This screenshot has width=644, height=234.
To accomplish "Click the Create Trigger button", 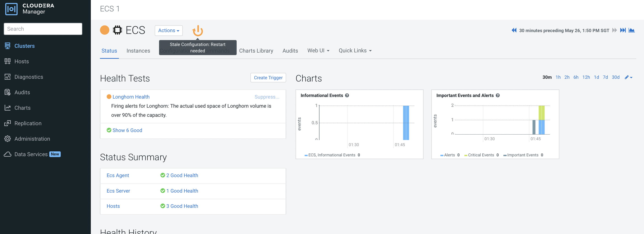I will [x=268, y=78].
